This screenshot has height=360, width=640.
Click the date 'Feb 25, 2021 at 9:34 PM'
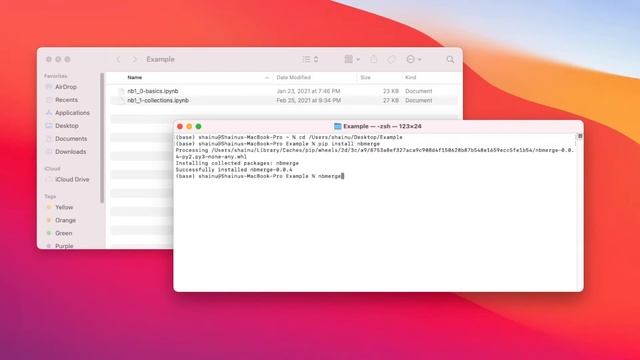click(309, 100)
